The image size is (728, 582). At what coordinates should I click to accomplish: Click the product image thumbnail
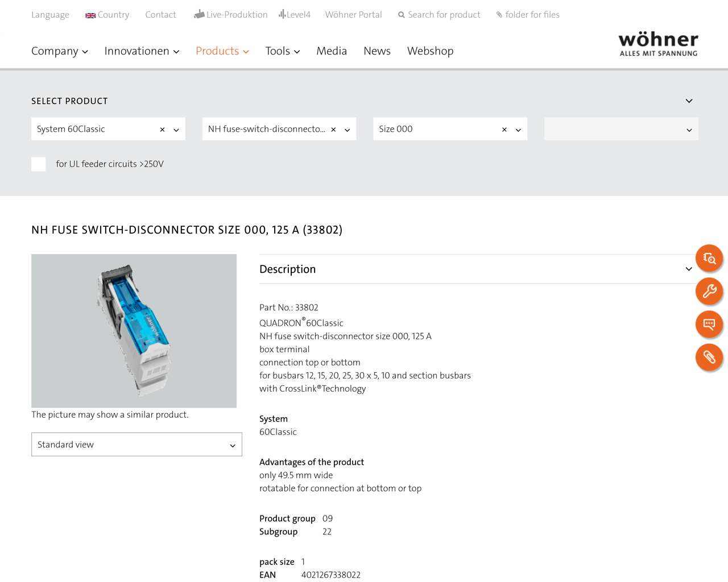(134, 331)
